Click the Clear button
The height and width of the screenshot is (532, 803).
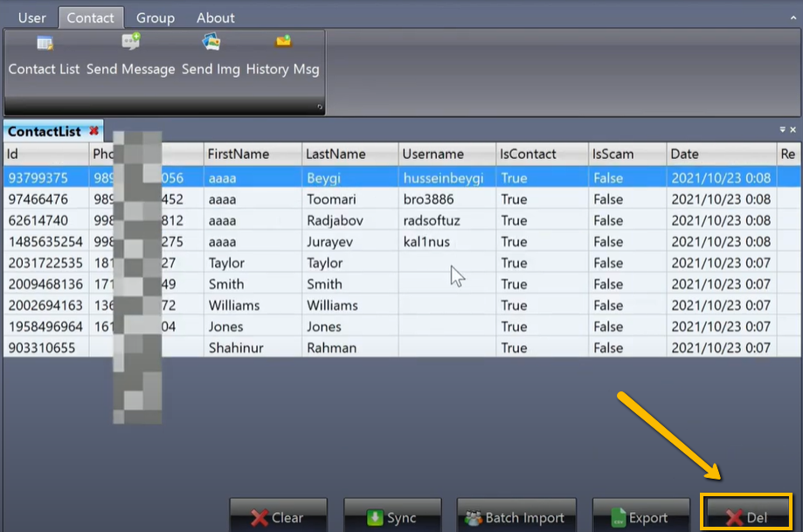(x=278, y=517)
